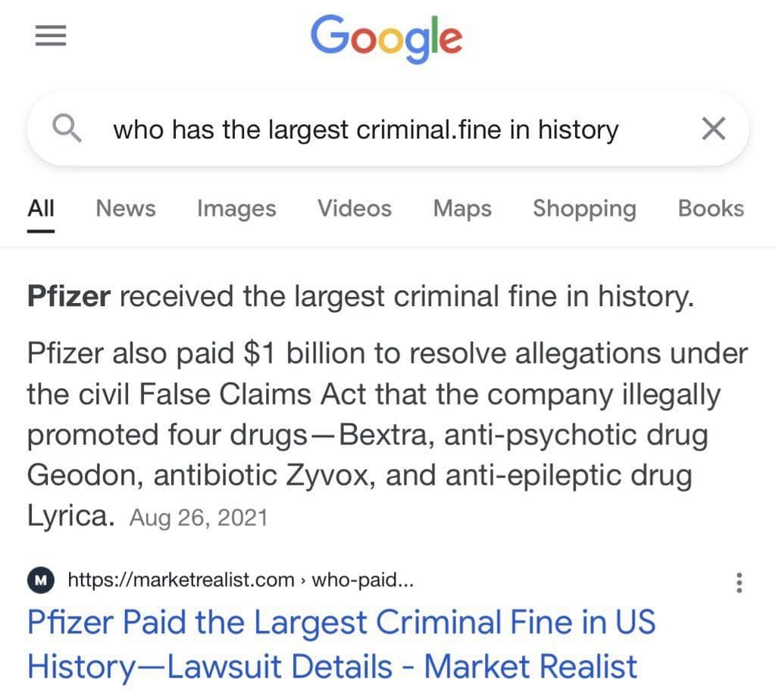
Task: Open three-dot options for Market Realist result
Action: [x=739, y=582]
